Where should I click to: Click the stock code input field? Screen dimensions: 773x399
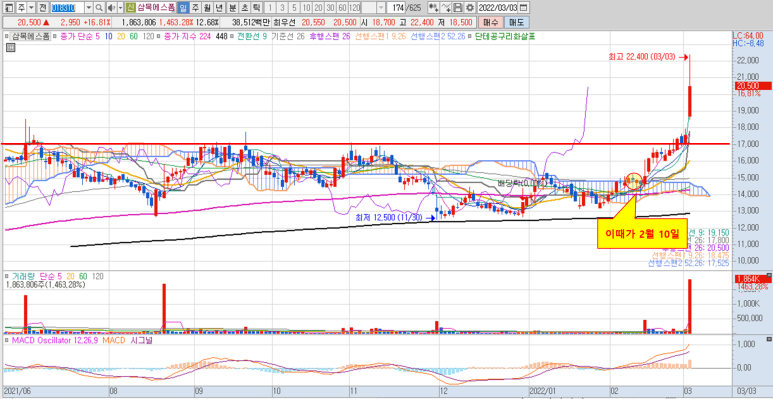pos(68,8)
